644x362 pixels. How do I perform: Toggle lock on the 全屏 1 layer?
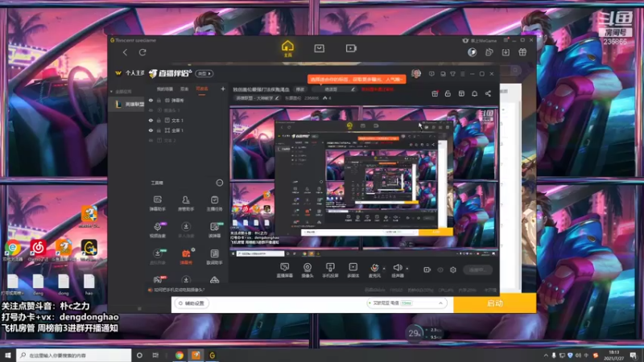tap(159, 130)
